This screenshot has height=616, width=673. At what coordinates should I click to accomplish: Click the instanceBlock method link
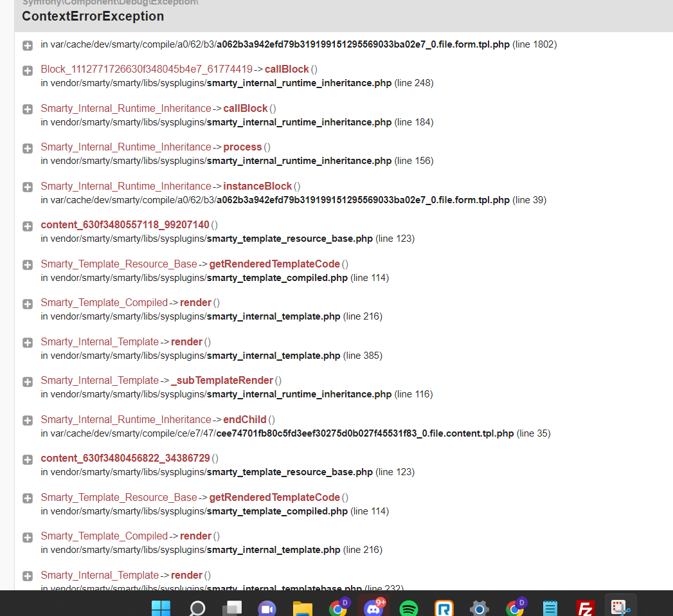pyautogui.click(x=258, y=186)
